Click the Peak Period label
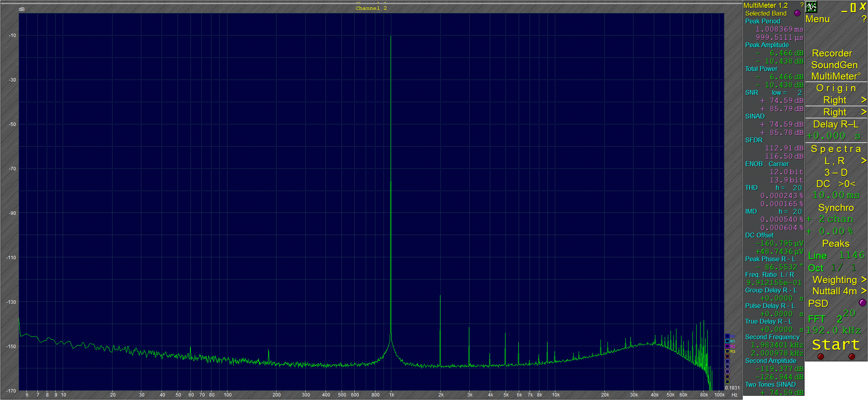The width and height of the screenshot is (868, 400). click(x=762, y=21)
